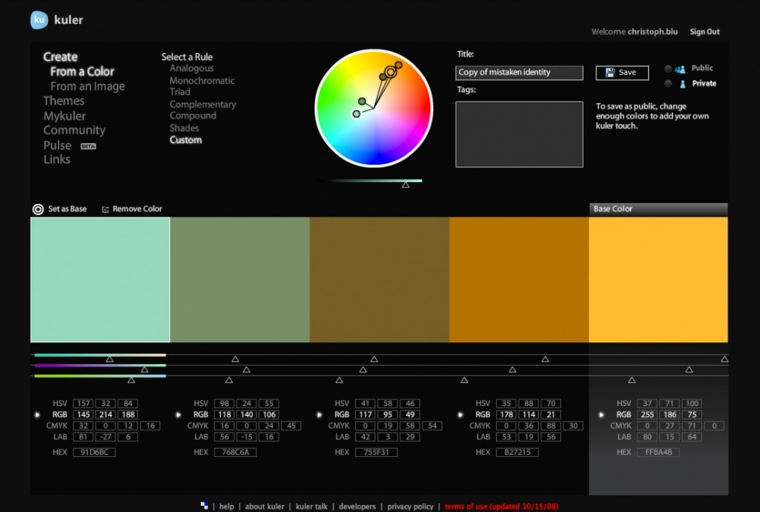Open the terms of use link

(x=501, y=506)
